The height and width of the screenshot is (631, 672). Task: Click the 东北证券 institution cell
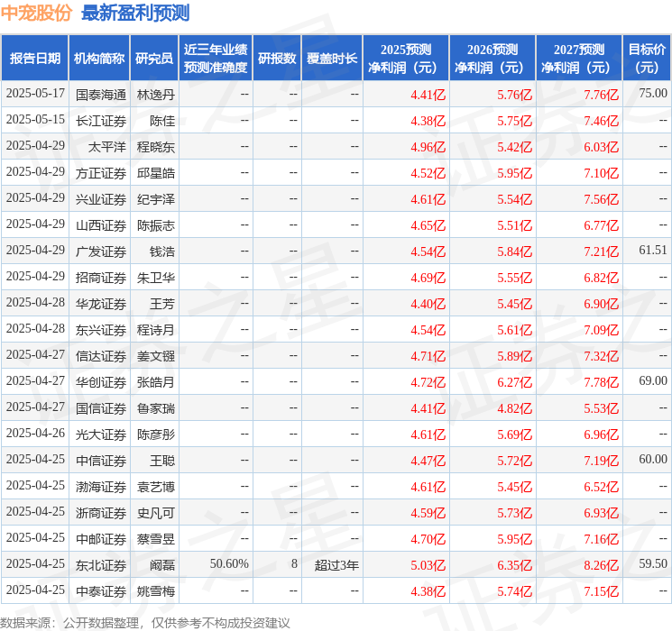(x=101, y=565)
